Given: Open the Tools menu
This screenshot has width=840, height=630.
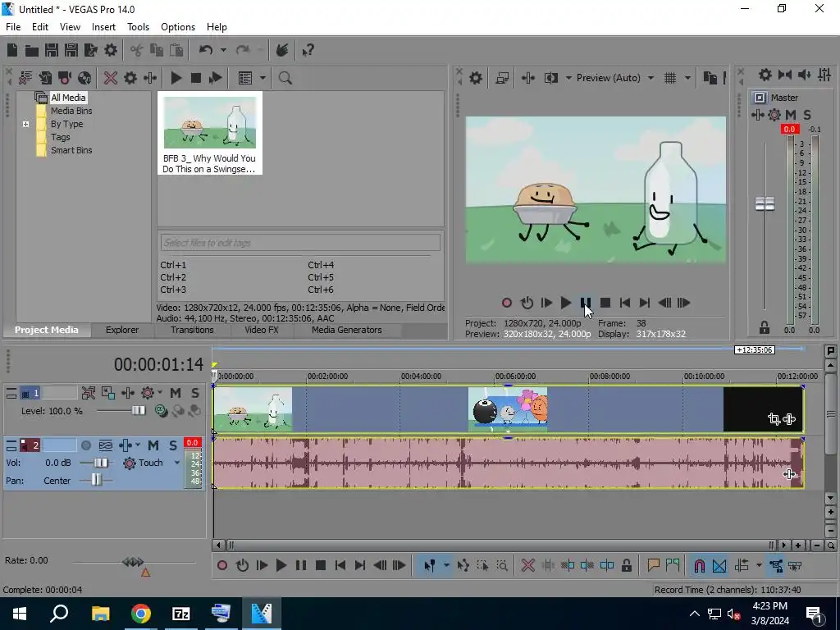Looking at the screenshot, I should 138,27.
